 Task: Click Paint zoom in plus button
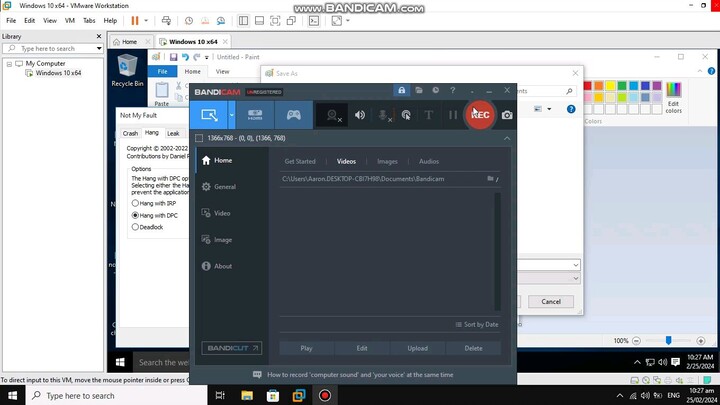click(701, 341)
